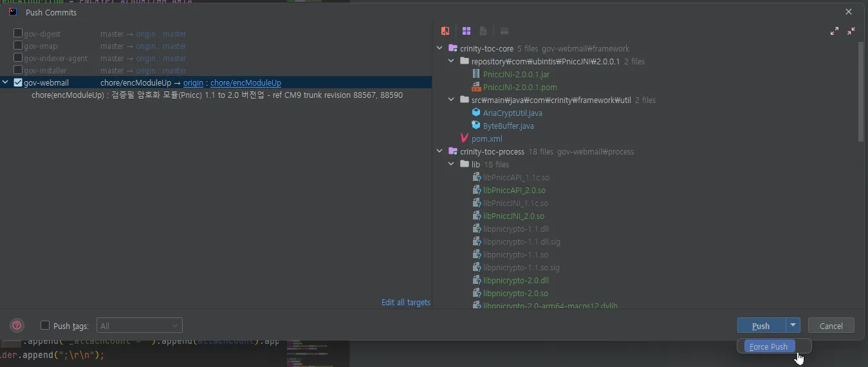Click the Show Diff toolbar icon
The height and width of the screenshot is (367, 868).
(445, 31)
